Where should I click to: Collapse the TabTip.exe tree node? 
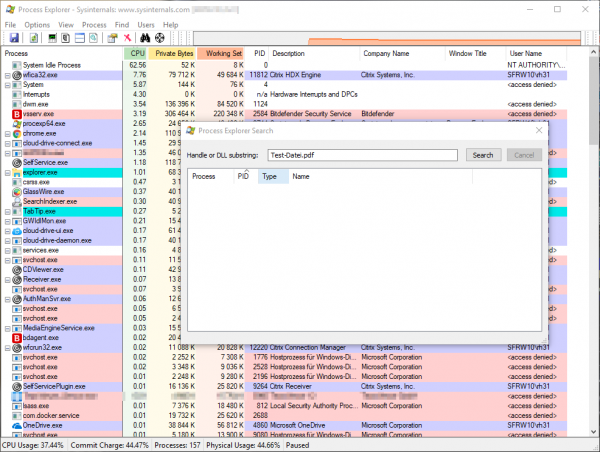click(x=7, y=212)
